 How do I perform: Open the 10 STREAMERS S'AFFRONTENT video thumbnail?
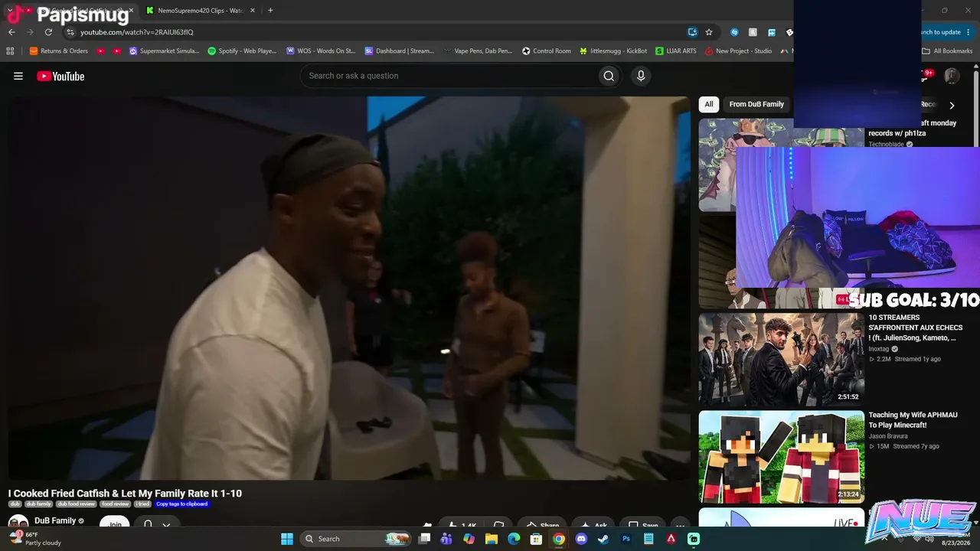781,358
